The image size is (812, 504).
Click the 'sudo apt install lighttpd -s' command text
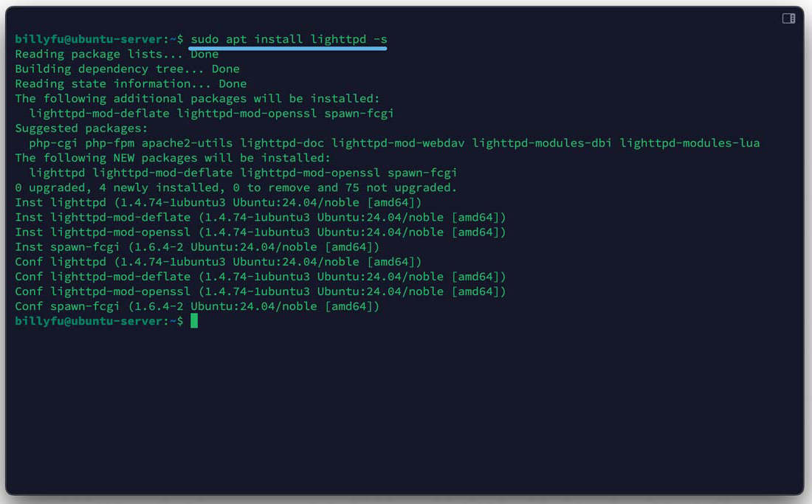pos(288,39)
